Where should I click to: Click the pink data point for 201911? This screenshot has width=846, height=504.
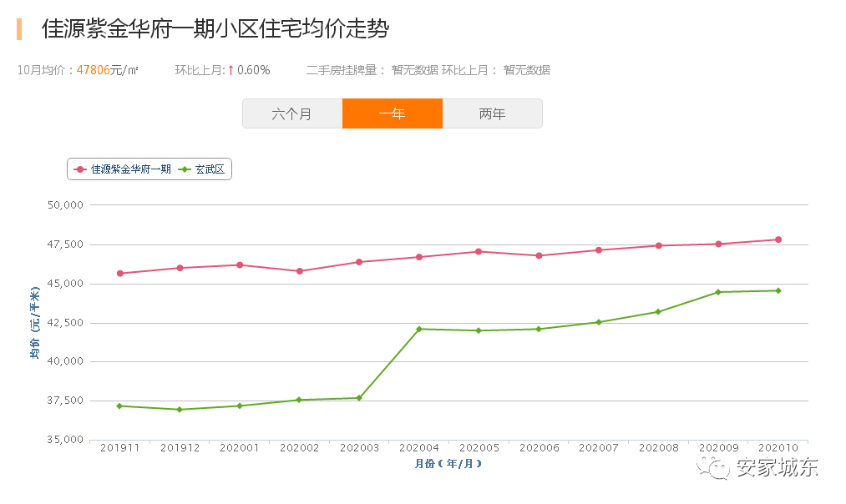coord(119,274)
